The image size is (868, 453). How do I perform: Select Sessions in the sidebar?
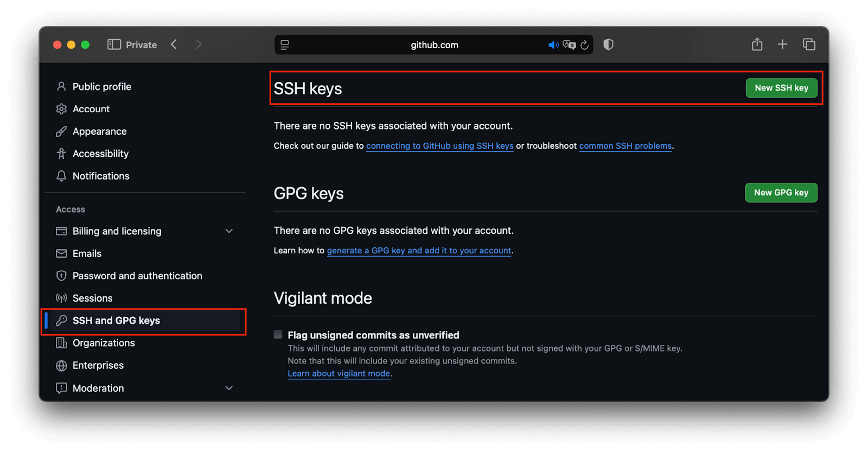[x=93, y=298]
